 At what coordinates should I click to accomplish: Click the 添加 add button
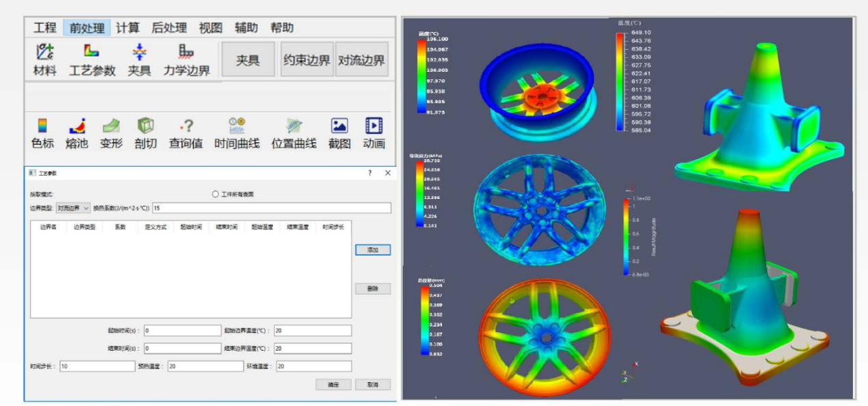click(373, 250)
